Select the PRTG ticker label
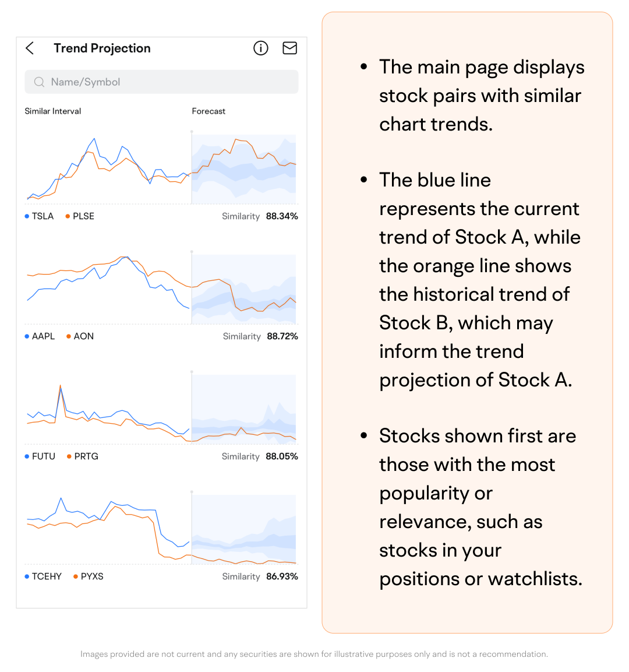Image resolution: width=629 pixels, height=672 pixels. point(86,456)
